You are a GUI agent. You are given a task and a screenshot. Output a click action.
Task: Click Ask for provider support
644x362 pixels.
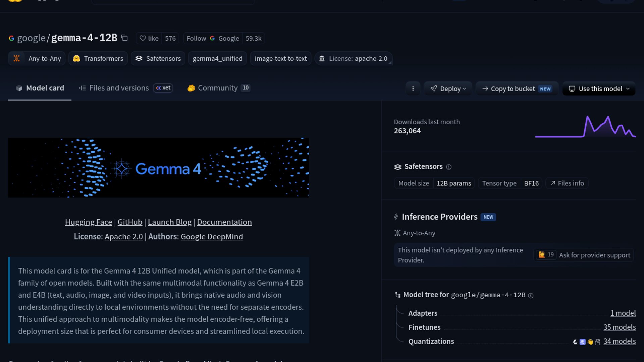coord(584,255)
